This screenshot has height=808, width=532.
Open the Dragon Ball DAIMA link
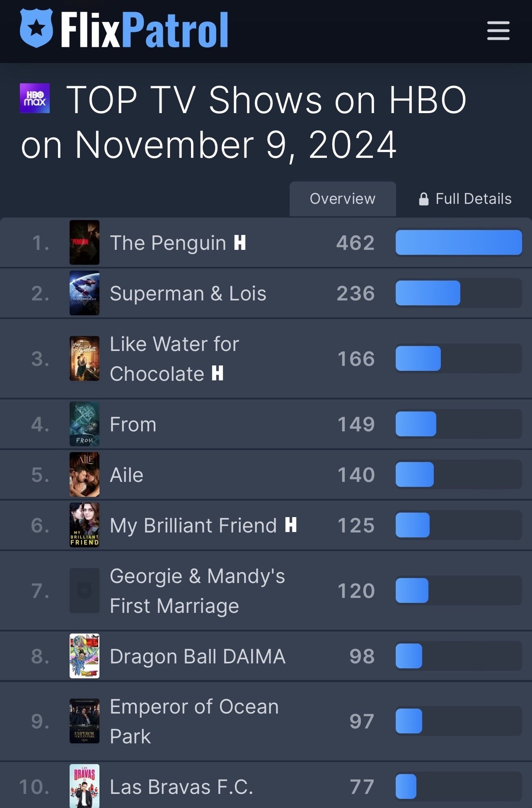point(197,656)
